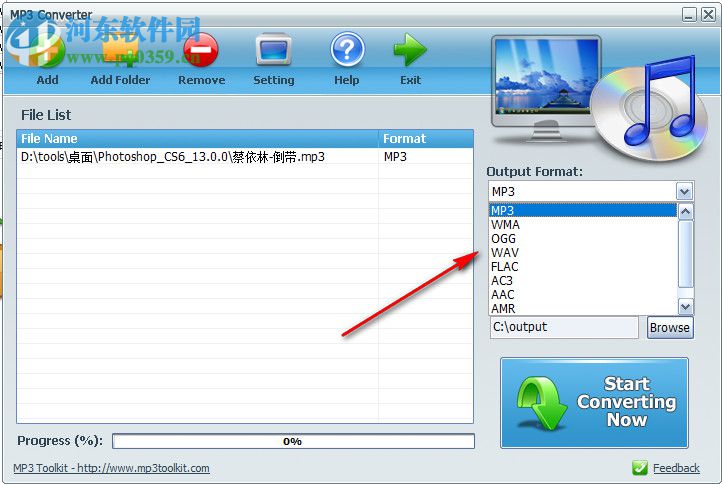Click the green Feedback checkmark icon
The image size is (722, 484).
[640, 468]
